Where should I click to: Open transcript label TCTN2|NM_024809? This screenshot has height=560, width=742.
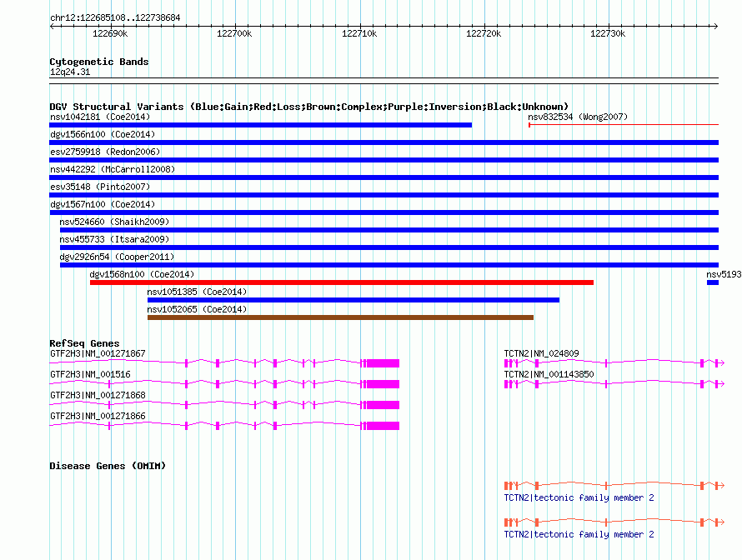pos(541,353)
